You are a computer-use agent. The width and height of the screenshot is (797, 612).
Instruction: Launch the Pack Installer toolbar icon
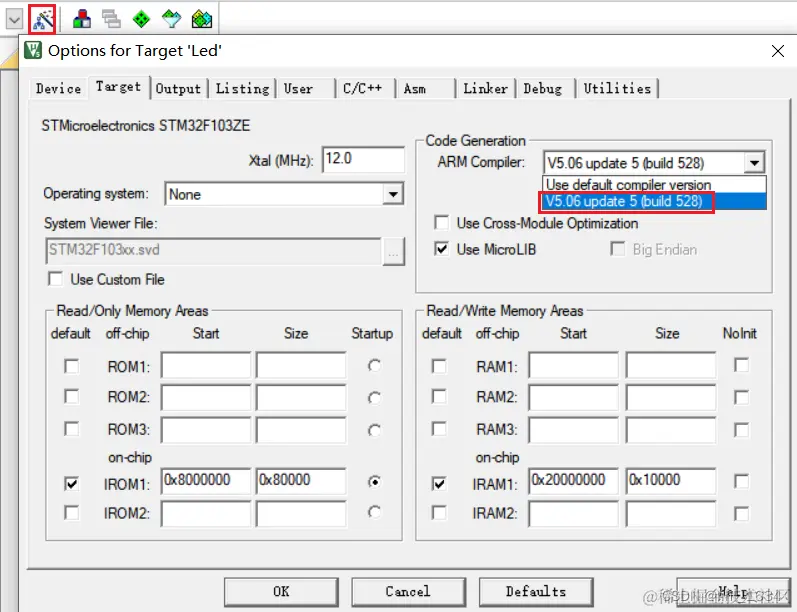[202, 19]
